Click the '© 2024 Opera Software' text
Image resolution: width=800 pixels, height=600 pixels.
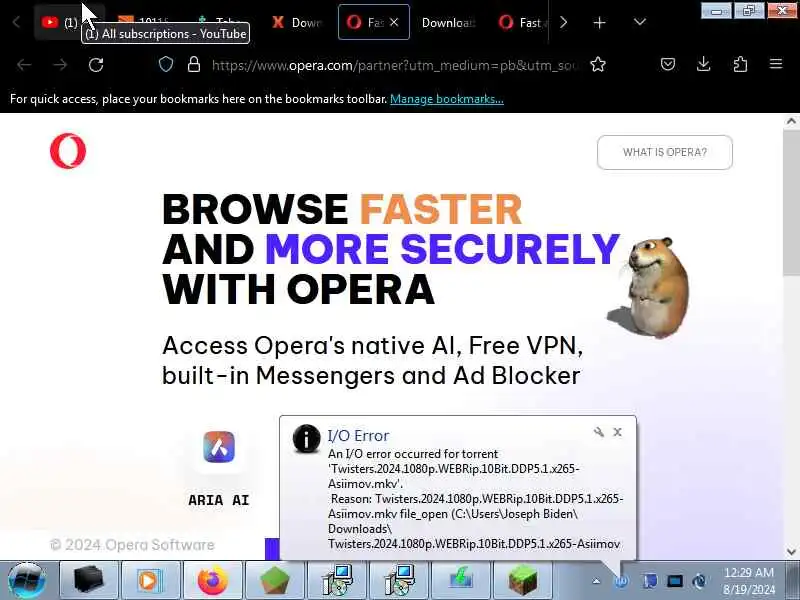(132, 545)
